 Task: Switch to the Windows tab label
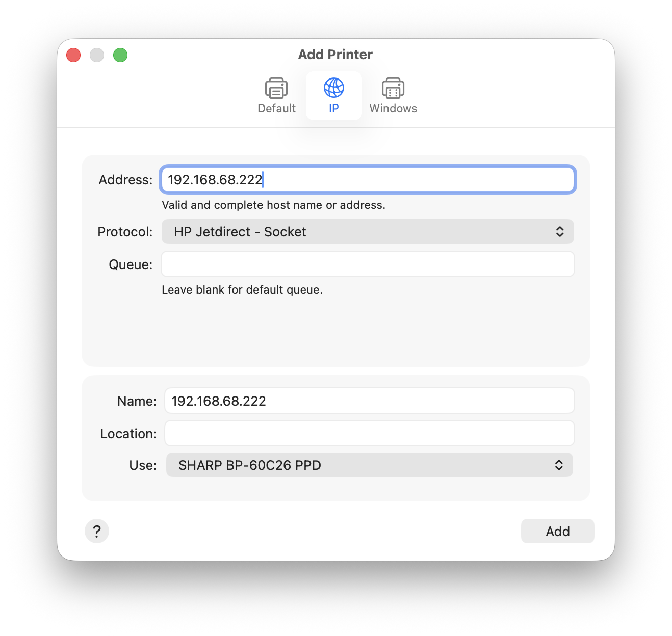[393, 109]
